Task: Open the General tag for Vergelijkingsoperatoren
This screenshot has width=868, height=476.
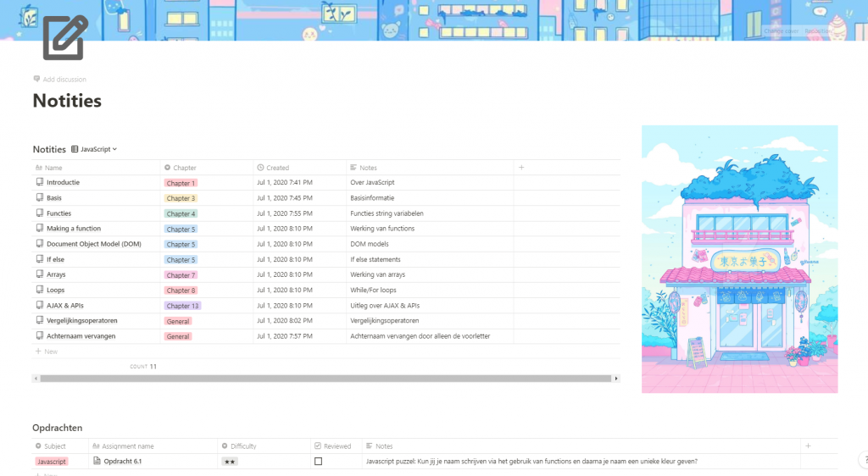Action: pos(178,321)
